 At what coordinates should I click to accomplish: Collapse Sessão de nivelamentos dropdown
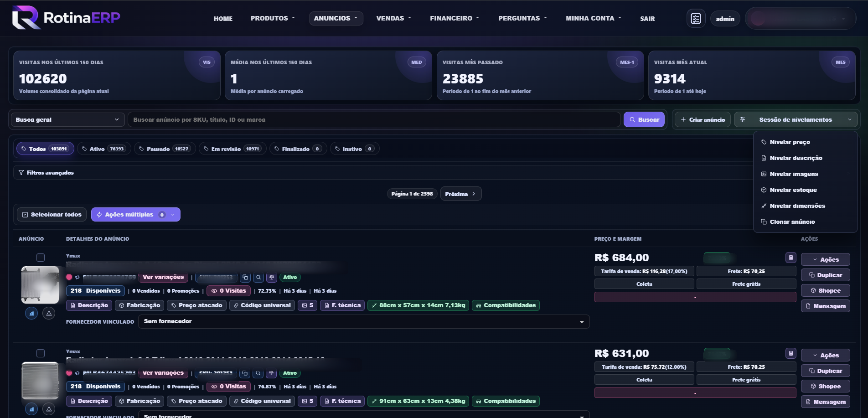[796, 119]
